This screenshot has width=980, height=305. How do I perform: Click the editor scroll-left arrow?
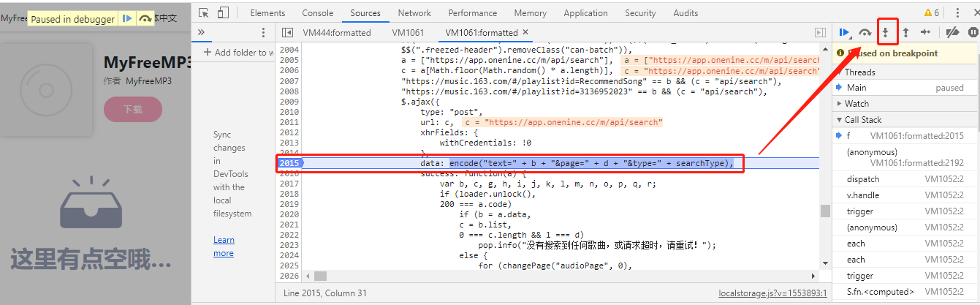tap(308, 276)
